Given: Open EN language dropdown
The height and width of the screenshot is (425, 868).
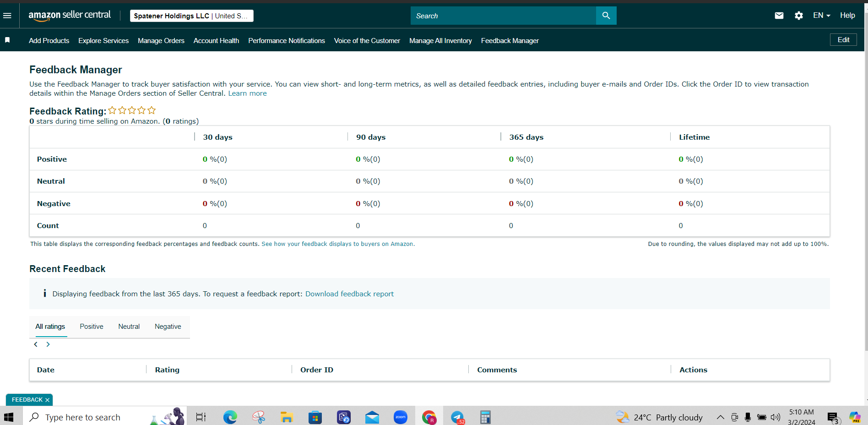Looking at the screenshot, I should (x=822, y=16).
